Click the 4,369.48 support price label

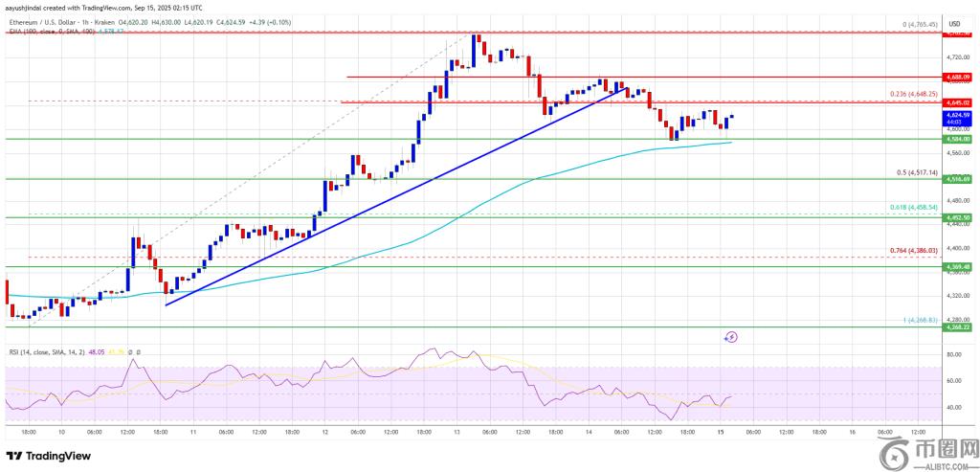click(x=958, y=267)
